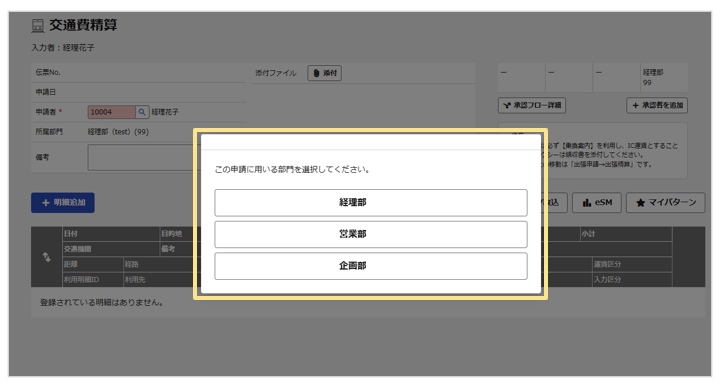The image size is (720, 385).
Task: Pick 企画部 from the department list
Action: pos(371,266)
